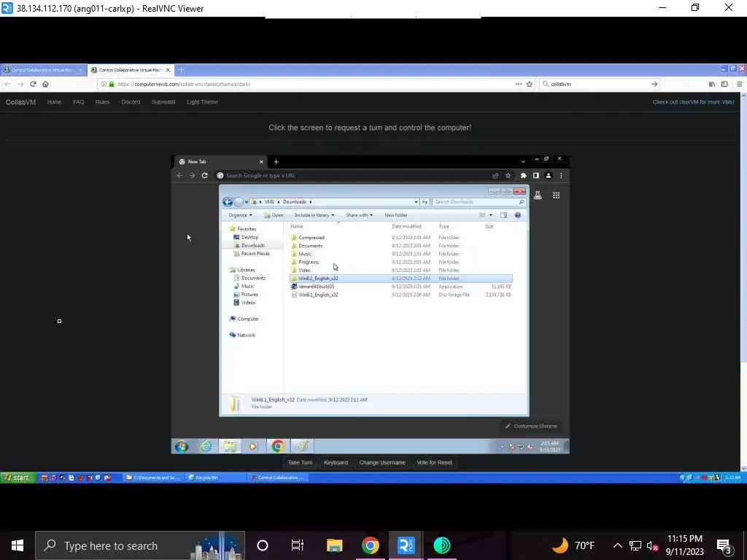Image resolution: width=747 pixels, height=560 pixels.
Task: Open FAQ in CollabVM navigation
Action: [x=79, y=102]
